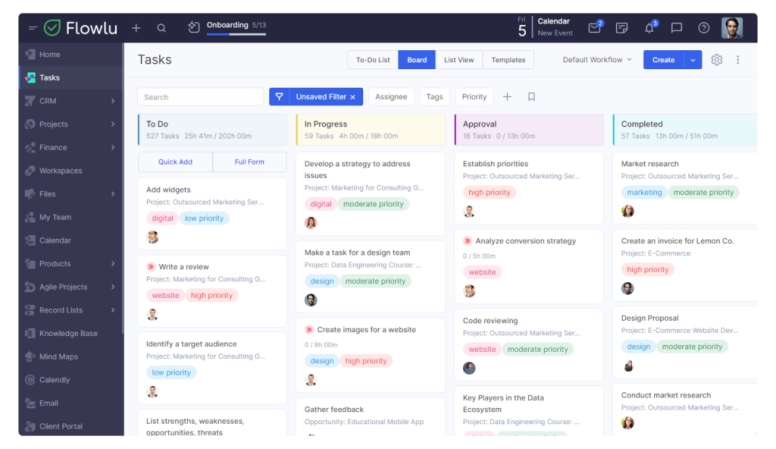Open the Code reviewing task

coord(529,345)
